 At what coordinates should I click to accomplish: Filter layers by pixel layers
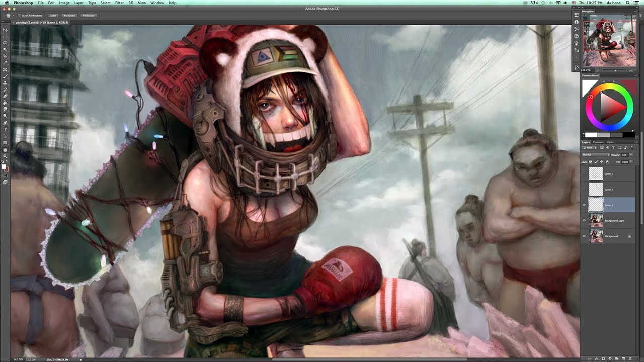tap(602, 147)
